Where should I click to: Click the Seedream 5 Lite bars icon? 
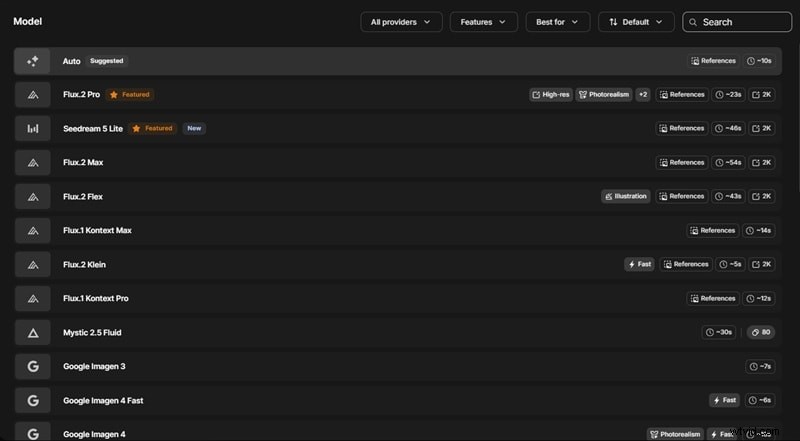[33, 129]
